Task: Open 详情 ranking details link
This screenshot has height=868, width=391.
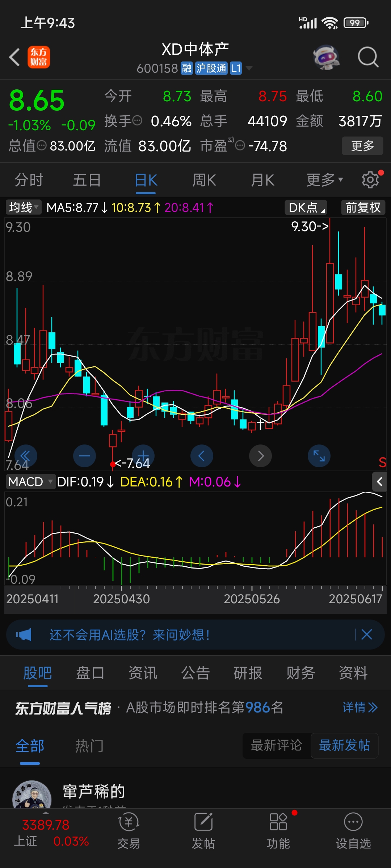Action: click(360, 707)
